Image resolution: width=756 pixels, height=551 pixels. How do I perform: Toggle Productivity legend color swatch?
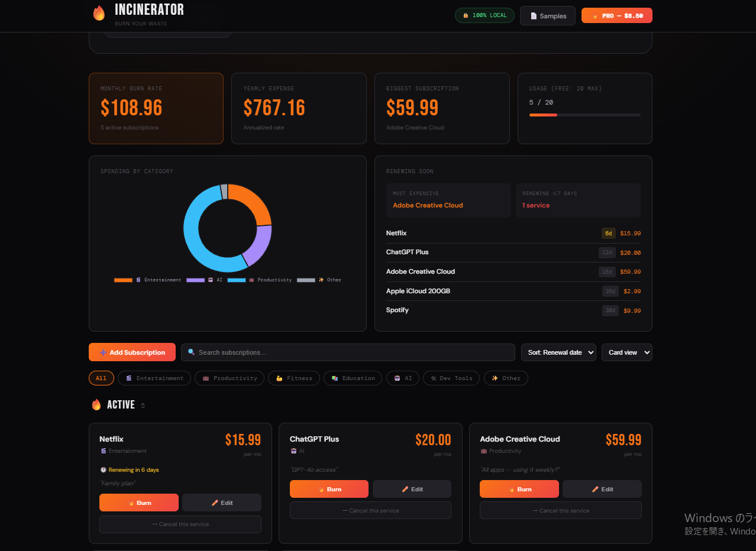(x=236, y=280)
